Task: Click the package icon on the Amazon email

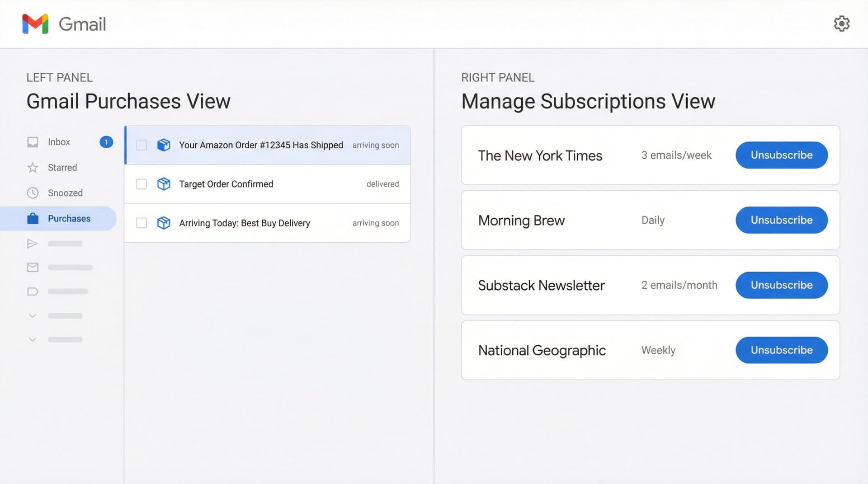Action: tap(164, 145)
